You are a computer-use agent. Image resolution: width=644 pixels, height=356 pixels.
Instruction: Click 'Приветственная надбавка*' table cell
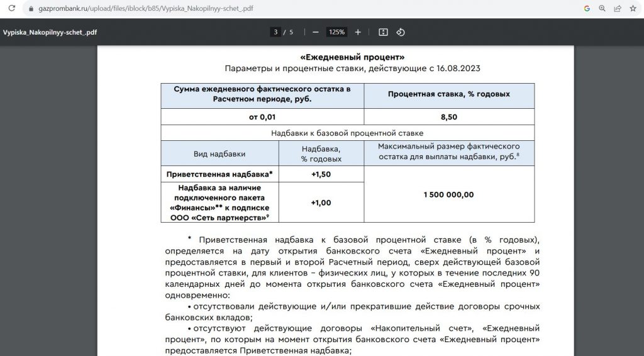pyautogui.click(x=219, y=174)
